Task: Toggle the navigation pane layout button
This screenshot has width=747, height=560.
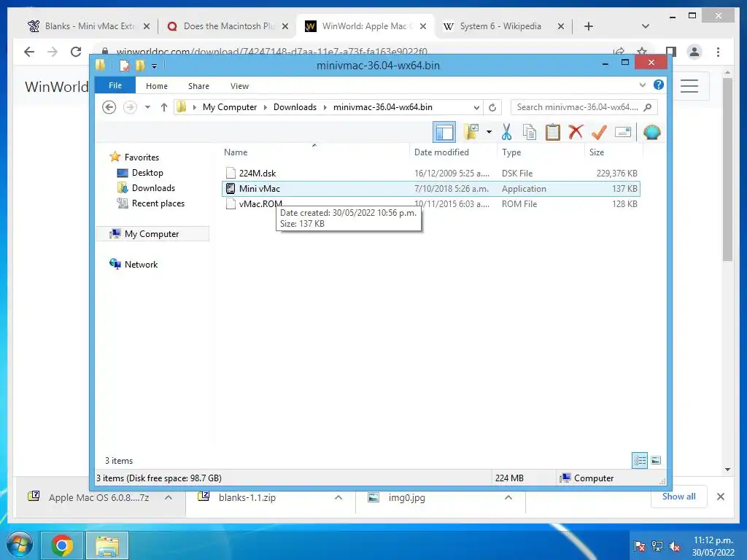Action: coord(444,133)
